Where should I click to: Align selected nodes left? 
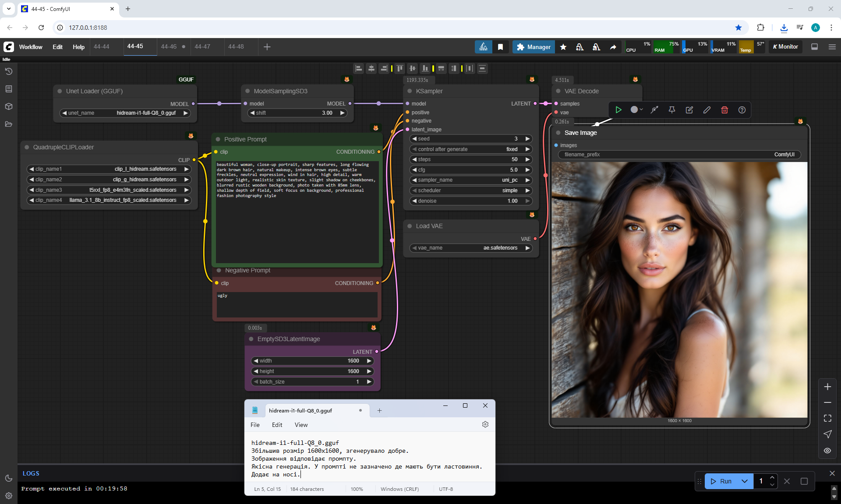coord(359,68)
